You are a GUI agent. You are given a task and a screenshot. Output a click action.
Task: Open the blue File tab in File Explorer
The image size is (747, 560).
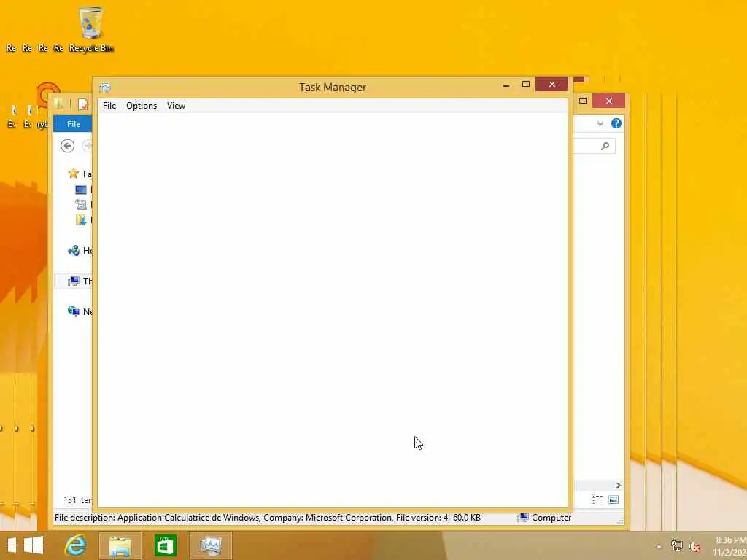coord(73,124)
